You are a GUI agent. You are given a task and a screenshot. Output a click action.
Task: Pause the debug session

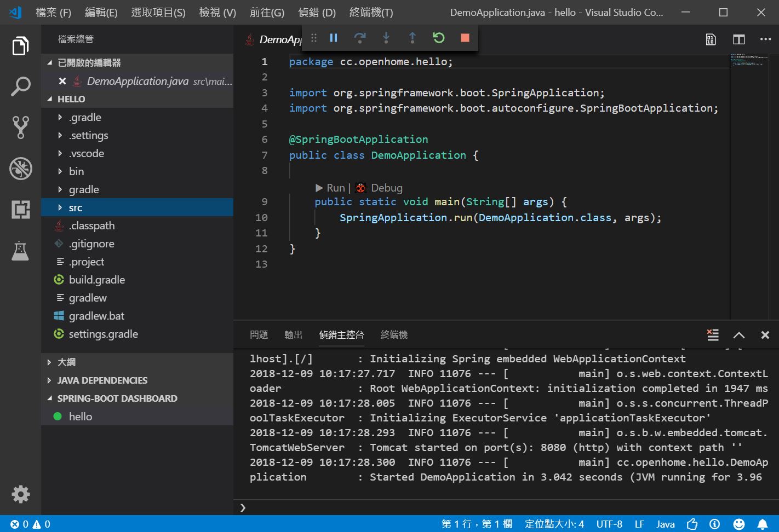pyautogui.click(x=334, y=38)
